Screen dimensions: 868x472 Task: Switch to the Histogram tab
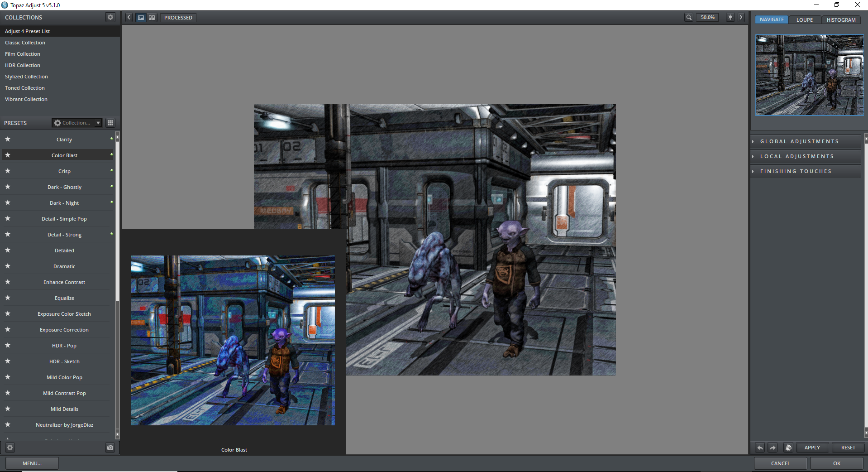[841, 20]
